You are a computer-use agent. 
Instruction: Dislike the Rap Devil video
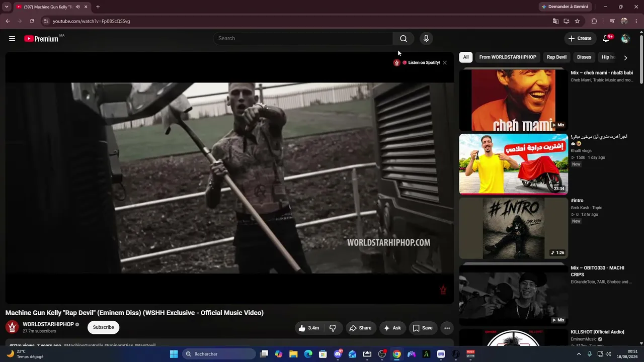(333, 328)
